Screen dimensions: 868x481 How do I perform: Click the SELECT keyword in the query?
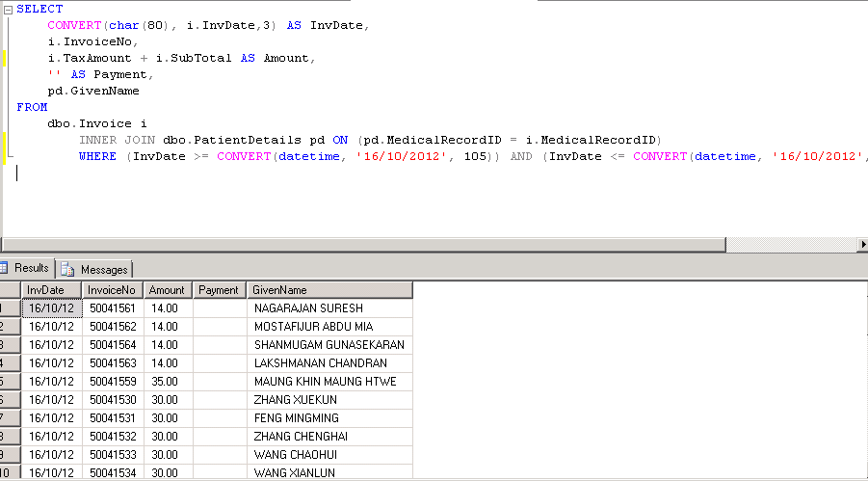coord(39,9)
